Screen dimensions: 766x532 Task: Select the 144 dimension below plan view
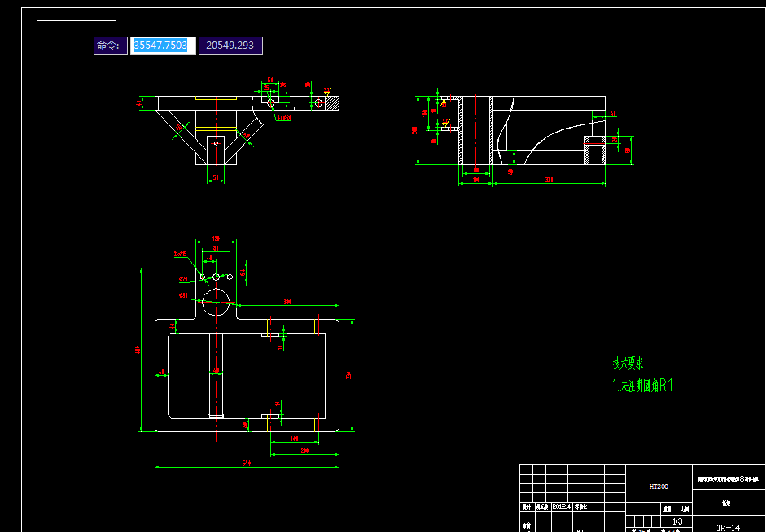pos(294,438)
